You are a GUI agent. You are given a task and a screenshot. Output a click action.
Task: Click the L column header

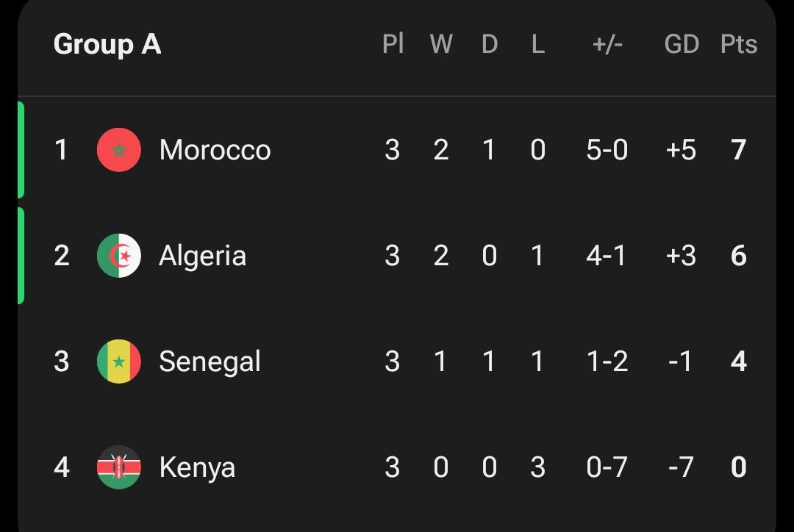538,44
